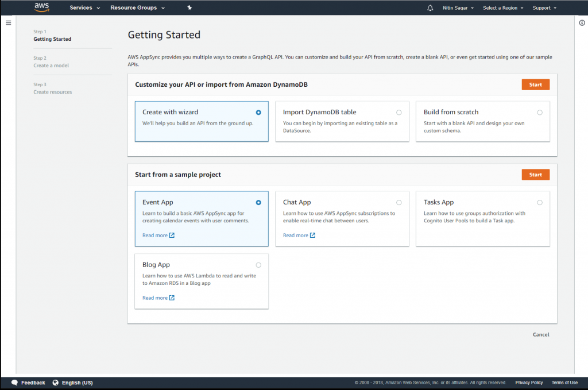Click the AWS logo home icon
The height and width of the screenshot is (390, 588).
(x=41, y=7)
